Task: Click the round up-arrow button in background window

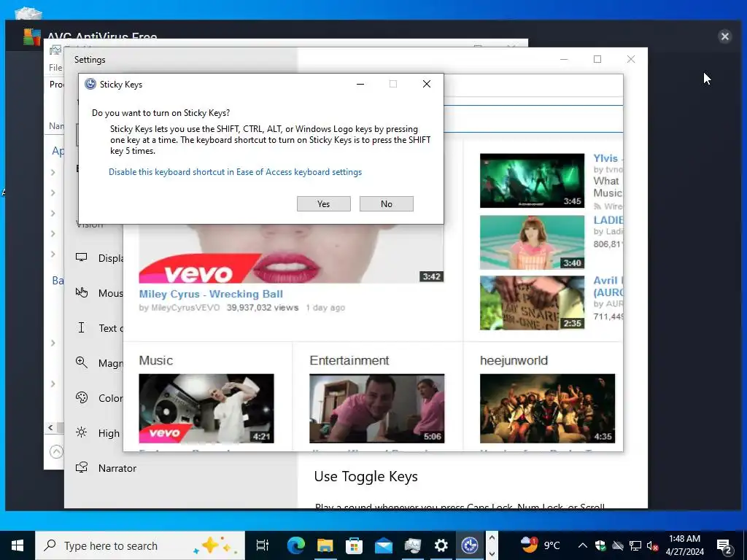Action: pos(56,451)
